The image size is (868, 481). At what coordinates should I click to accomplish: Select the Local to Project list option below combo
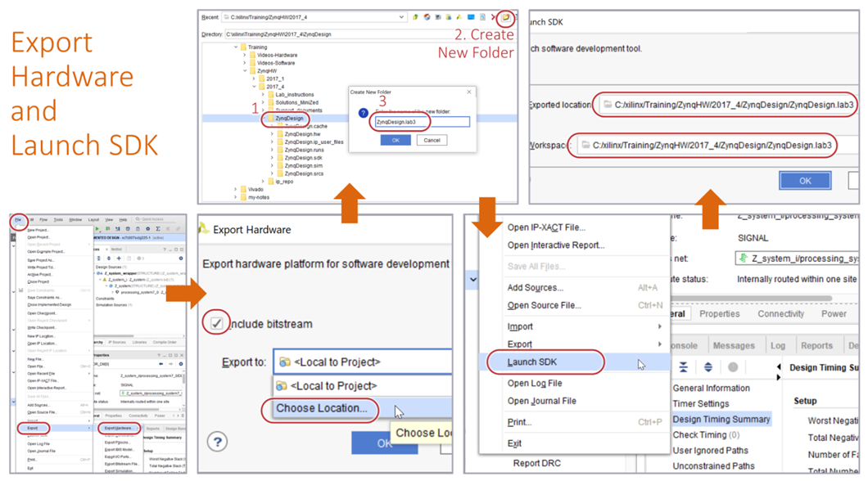(x=363, y=386)
